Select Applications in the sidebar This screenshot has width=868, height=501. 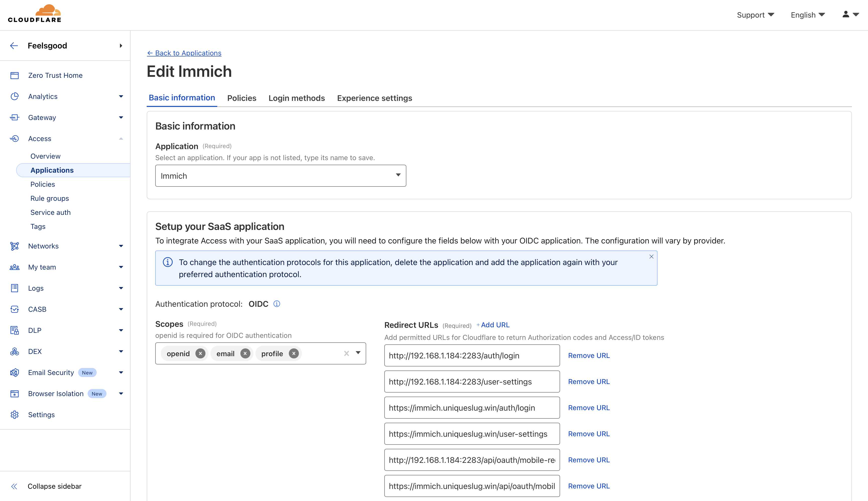(73, 170)
